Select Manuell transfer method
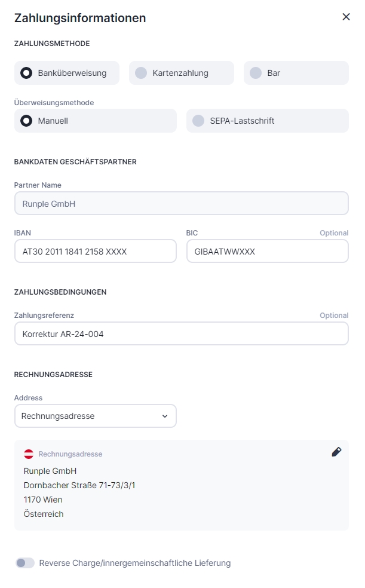365x588 pixels. pos(26,121)
